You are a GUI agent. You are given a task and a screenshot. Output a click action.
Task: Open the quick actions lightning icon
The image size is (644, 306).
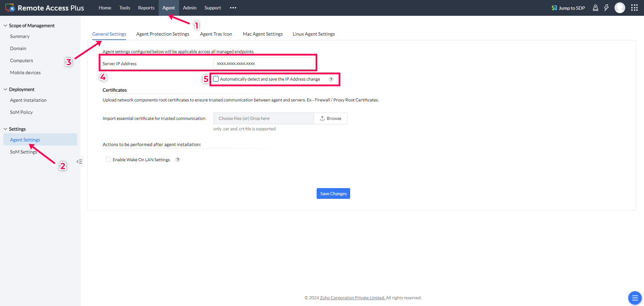pos(606,8)
